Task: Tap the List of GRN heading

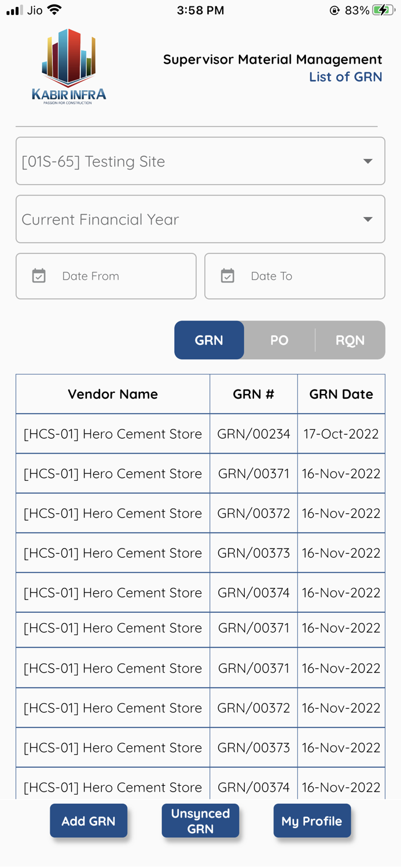Action: click(345, 77)
